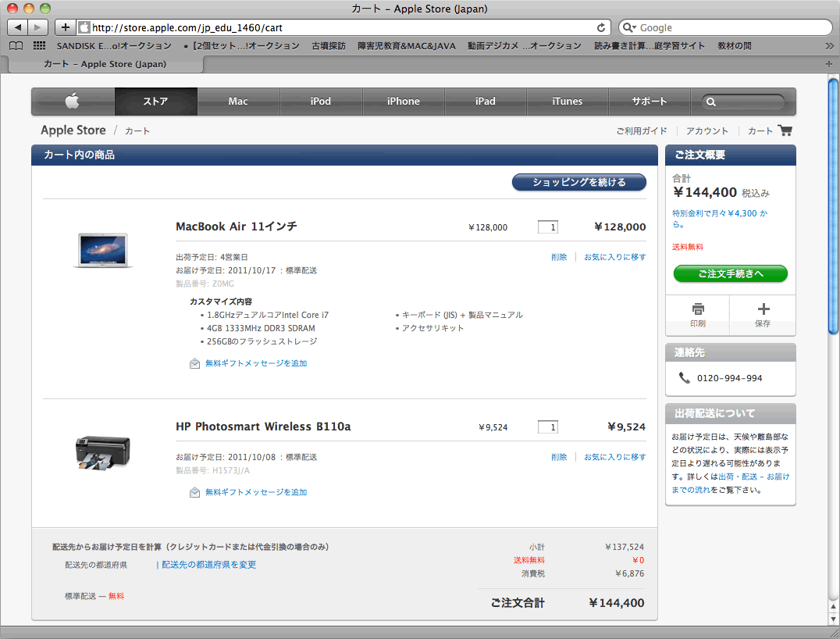Viewport: 840px width, 639px height.
Task: Open the iPod navigation tab
Action: point(320,102)
